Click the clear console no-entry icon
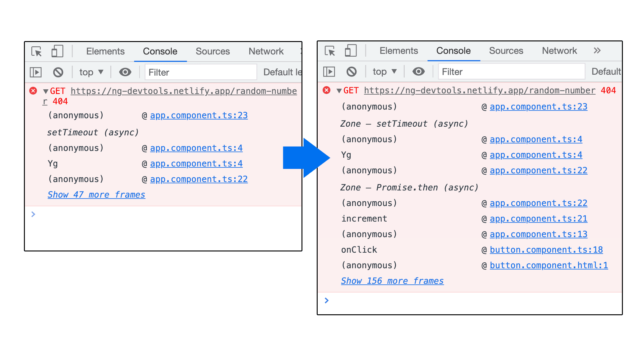This screenshot has height=356, width=644. click(x=57, y=72)
